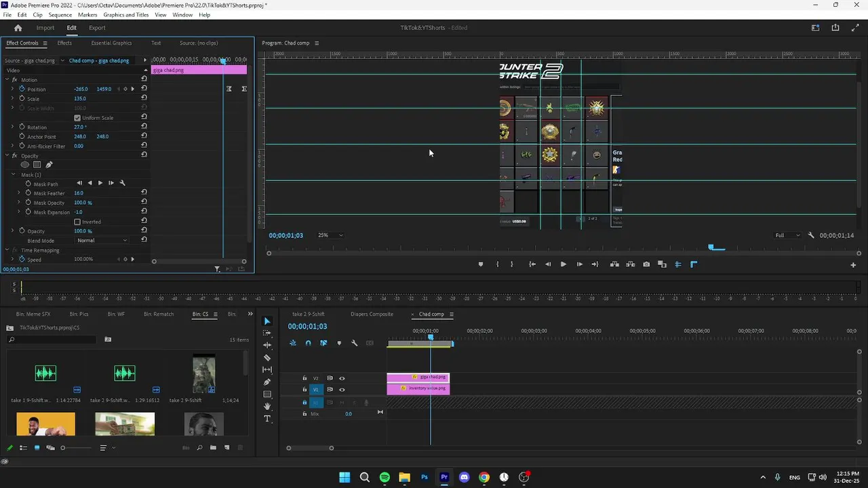Create ellipse mask under Opacity
Viewport: 868px width, 488px height.
[25, 165]
